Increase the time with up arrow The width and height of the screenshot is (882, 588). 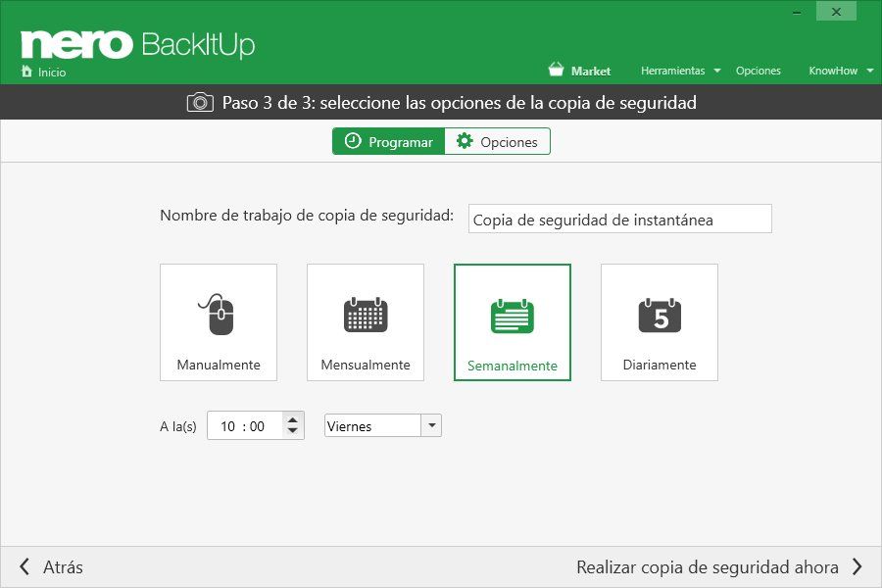tap(292, 419)
